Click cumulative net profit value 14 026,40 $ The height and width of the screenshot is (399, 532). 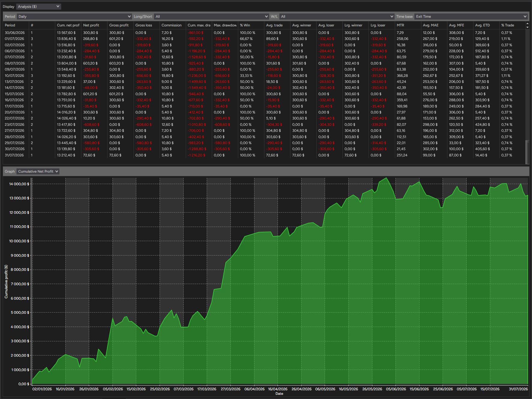(x=67, y=118)
